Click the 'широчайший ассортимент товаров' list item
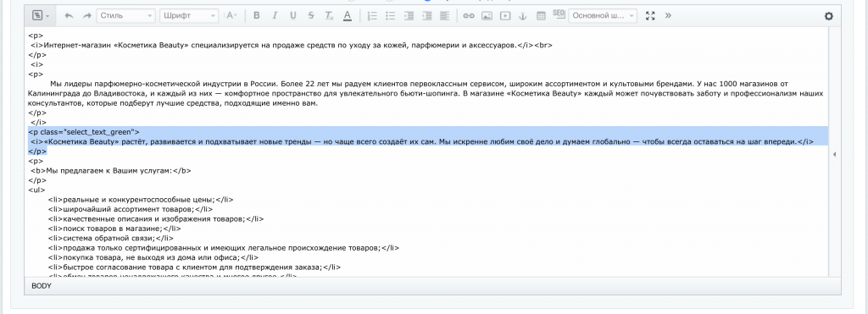This screenshot has height=314, width=868. click(130, 210)
